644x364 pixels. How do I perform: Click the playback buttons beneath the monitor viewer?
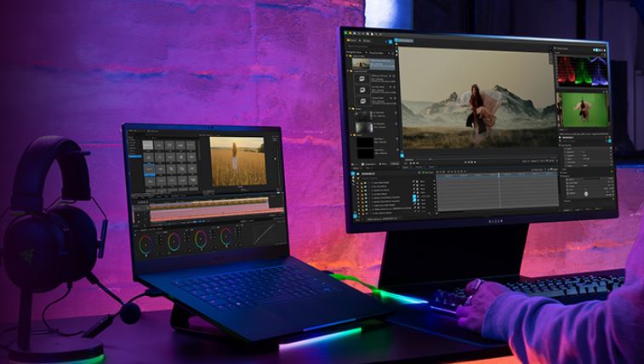(x=470, y=162)
